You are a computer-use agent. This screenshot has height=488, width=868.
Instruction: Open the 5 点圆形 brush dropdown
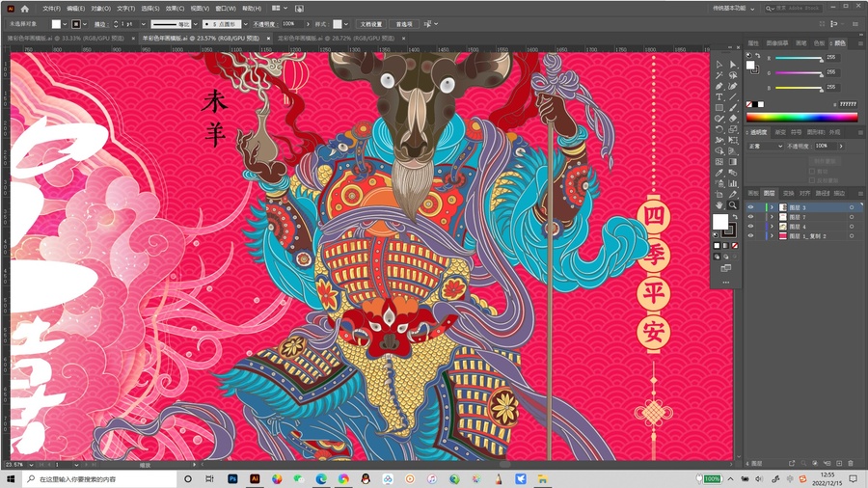click(245, 24)
